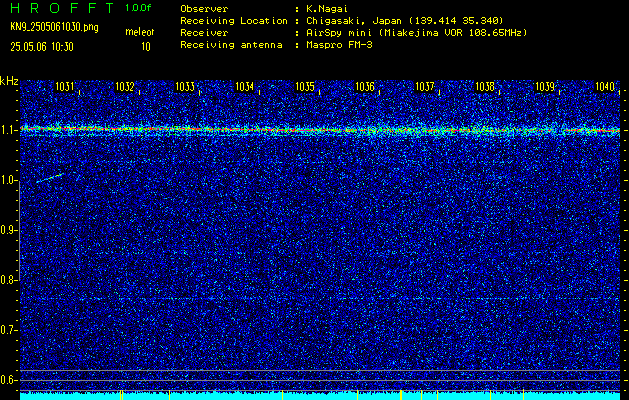Click the 0.8 frequency axis label

pyautogui.click(x=8, y=280)
